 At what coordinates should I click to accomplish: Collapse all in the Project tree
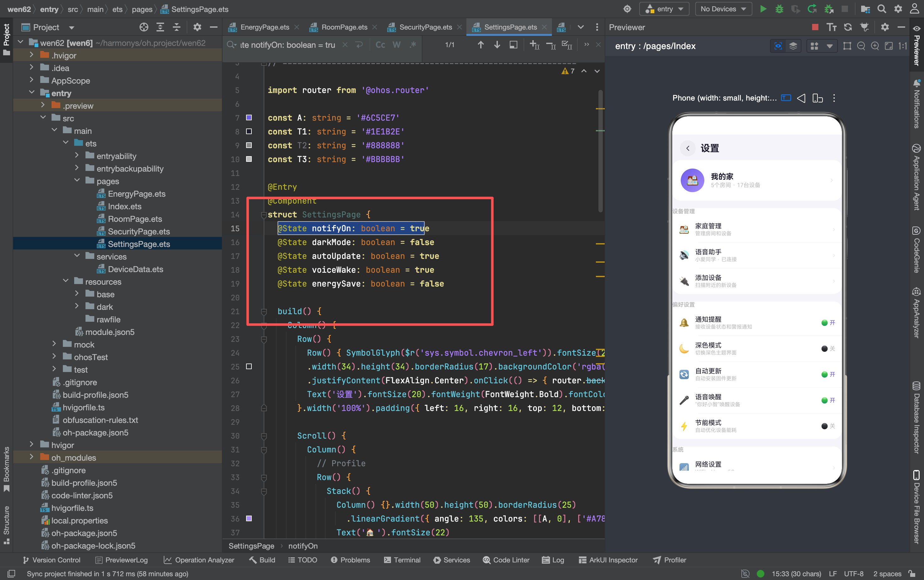(x=177, y=27)
